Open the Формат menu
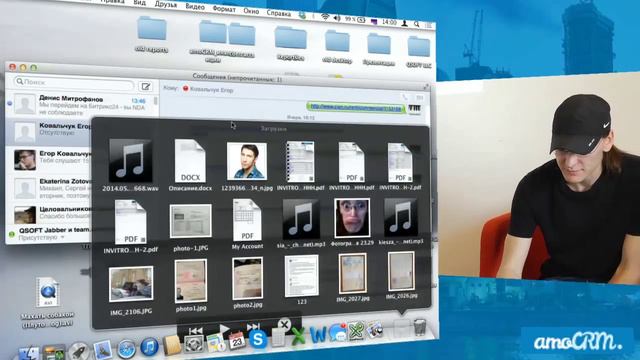The image size is (640, 360). click(x=224, y=9)
